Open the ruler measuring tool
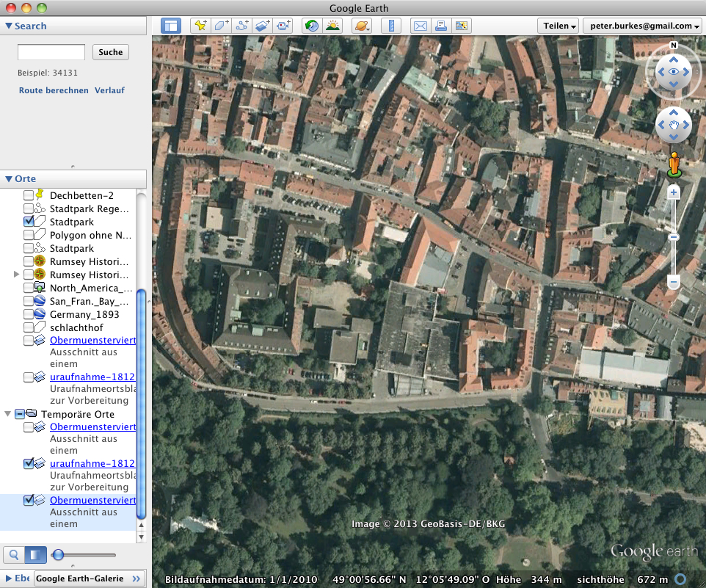The width and height of the screenshot is (706, 588). (x=391, y=26)
